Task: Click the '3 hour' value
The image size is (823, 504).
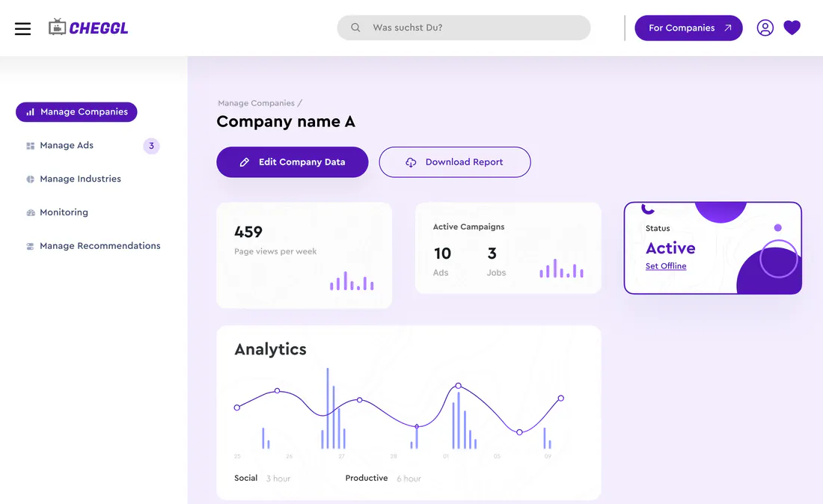Action: click(x=278, y=479)
